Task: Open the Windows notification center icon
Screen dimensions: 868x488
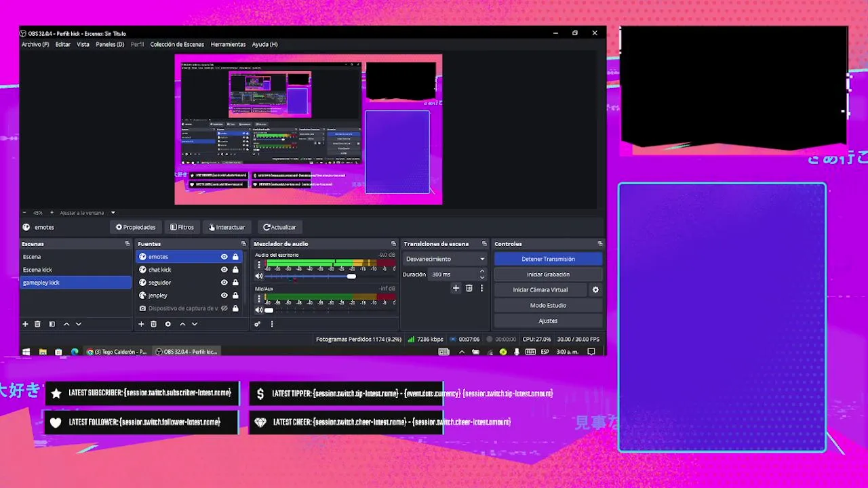Action: 591,352
